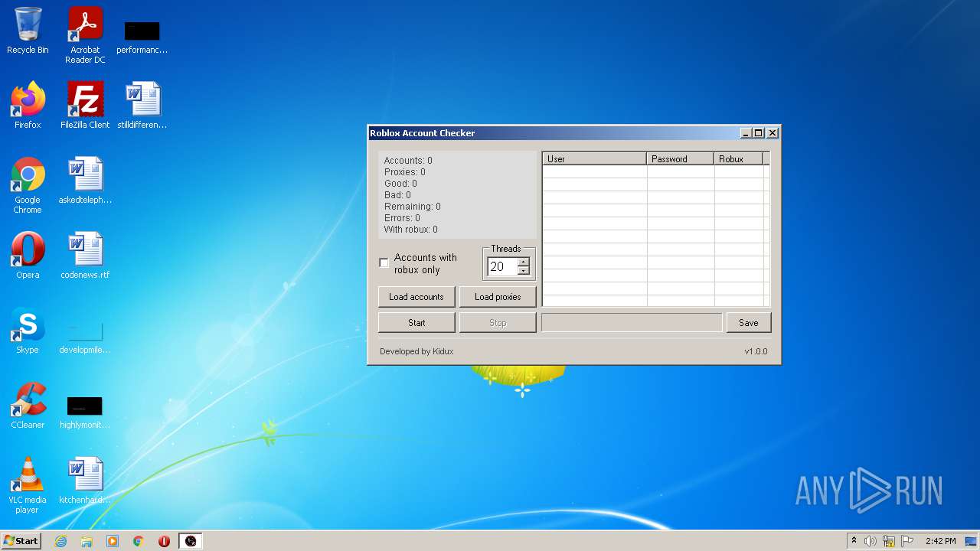Open Windows Media Player taskbar icon

[113, 541]
